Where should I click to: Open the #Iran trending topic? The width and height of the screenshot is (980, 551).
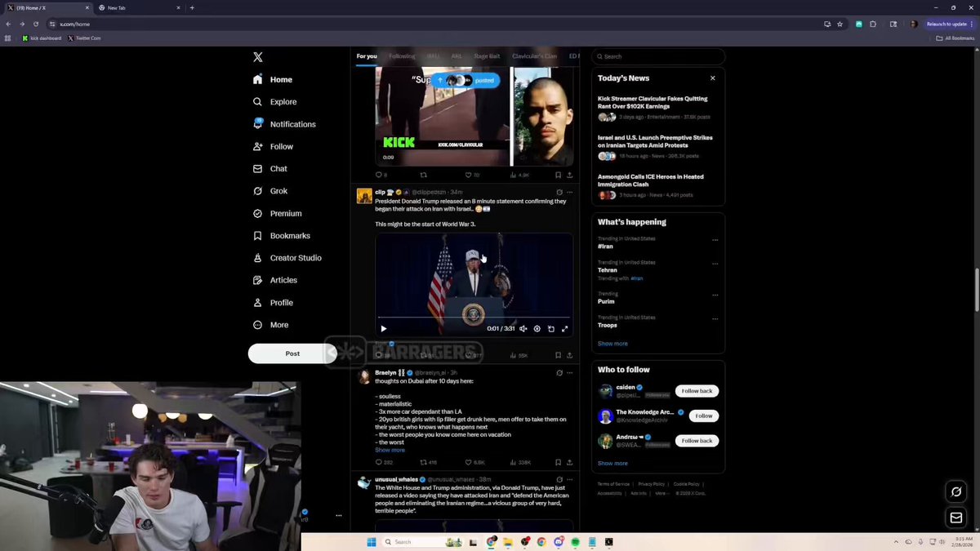pyautogui.click(x=605, y=247)
